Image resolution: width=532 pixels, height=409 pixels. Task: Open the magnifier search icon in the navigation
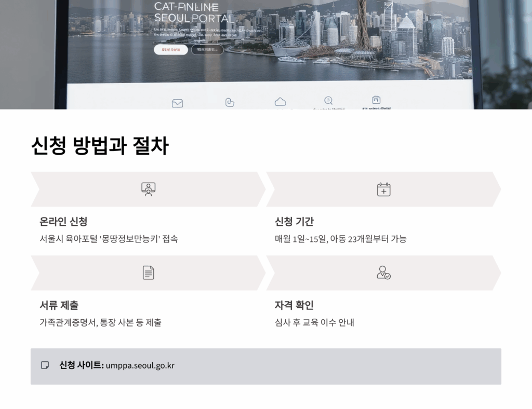328,101
